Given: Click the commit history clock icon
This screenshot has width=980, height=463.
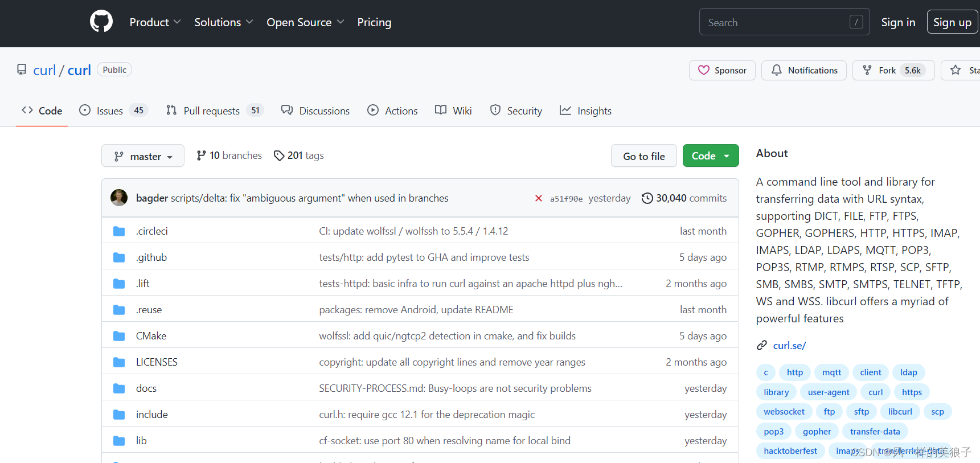Looking at the screenshot, I should 647,198.
